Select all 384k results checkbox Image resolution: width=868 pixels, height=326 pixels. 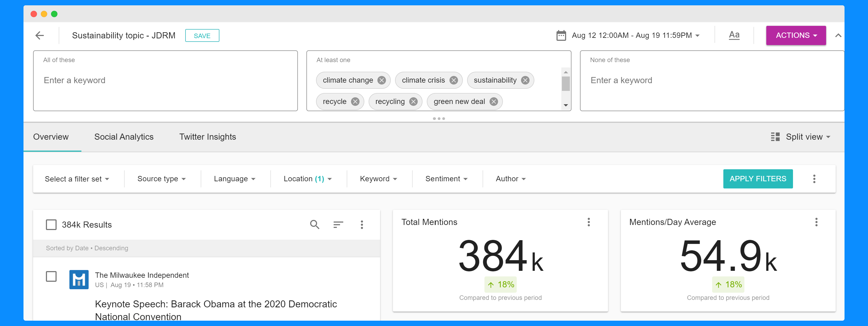coord(51,224)
